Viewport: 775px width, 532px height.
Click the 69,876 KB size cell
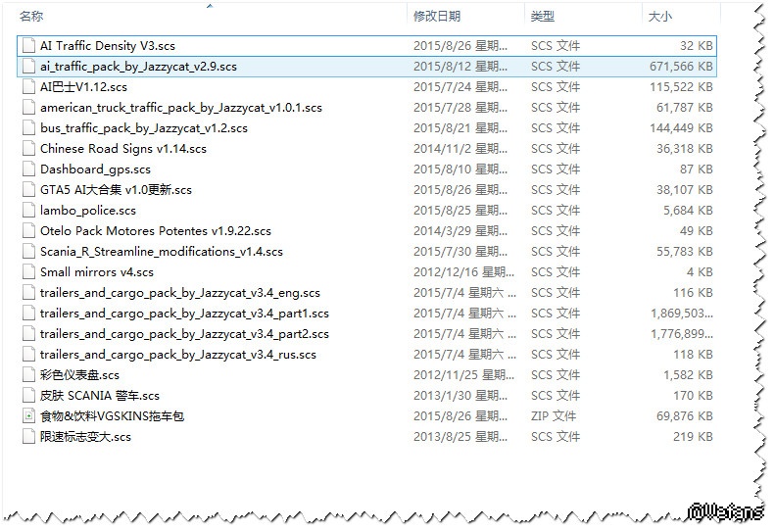tap(685, 416)
